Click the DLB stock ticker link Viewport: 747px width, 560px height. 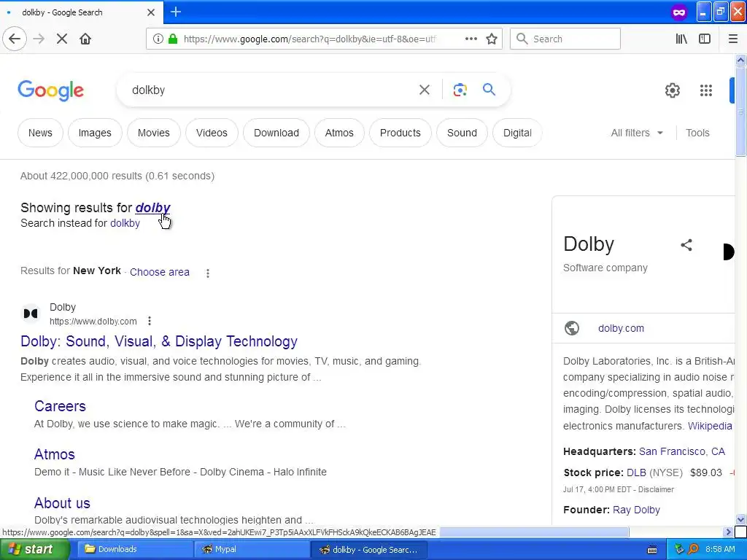click(636, 472)
